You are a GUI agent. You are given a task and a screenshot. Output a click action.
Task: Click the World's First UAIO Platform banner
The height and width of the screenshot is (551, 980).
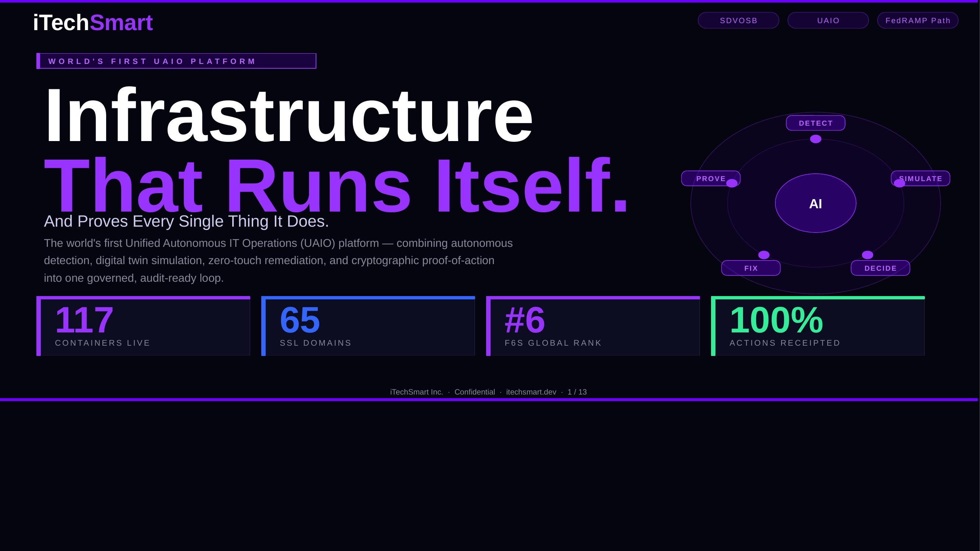click(176, 61)
